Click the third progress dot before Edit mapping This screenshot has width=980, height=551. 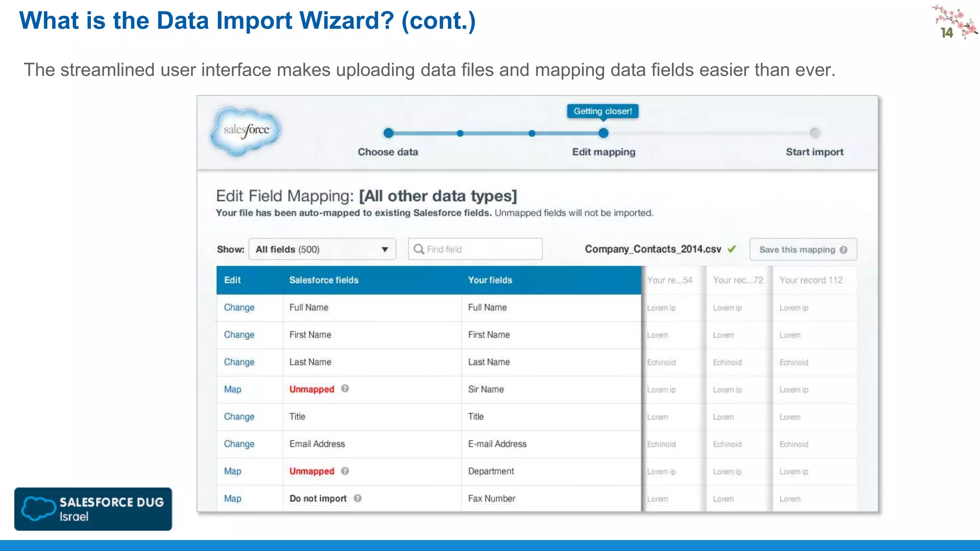[x=532, y=133]
